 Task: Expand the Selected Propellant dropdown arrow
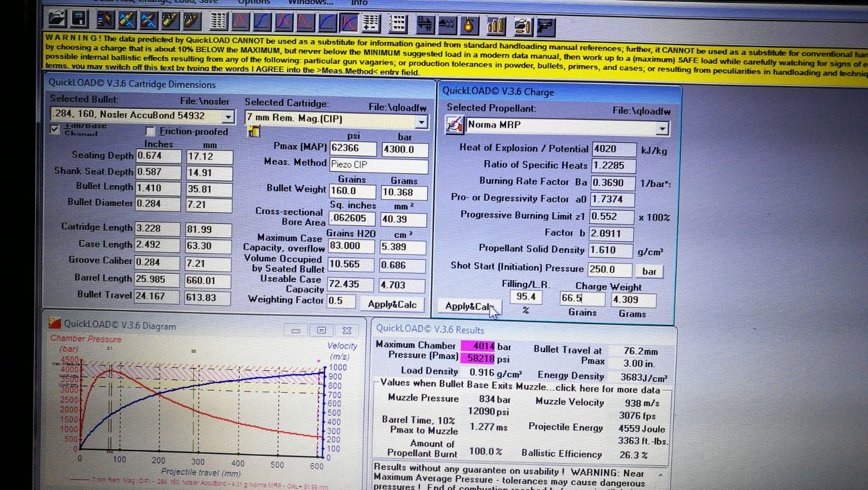coord(662,129)
